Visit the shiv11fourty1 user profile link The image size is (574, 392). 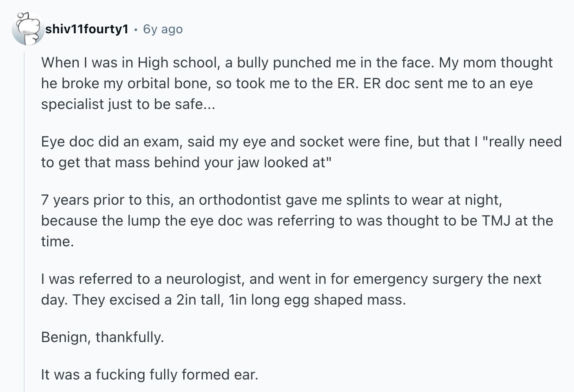click(87, 29)
